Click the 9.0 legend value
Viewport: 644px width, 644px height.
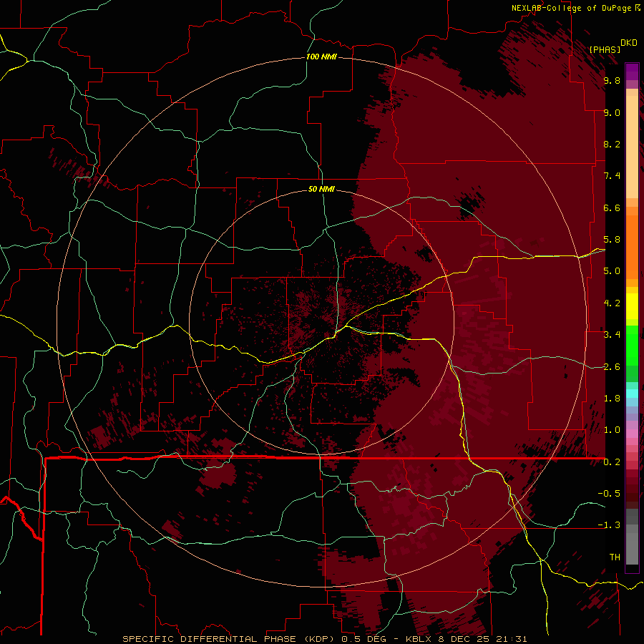pyautogui.click(x=612, y=112)
